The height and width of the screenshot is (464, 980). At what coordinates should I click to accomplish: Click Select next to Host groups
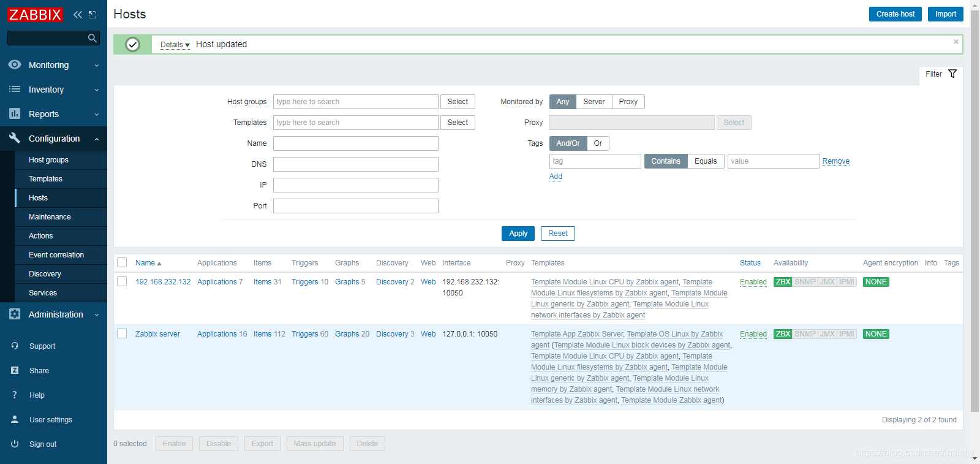458,102
